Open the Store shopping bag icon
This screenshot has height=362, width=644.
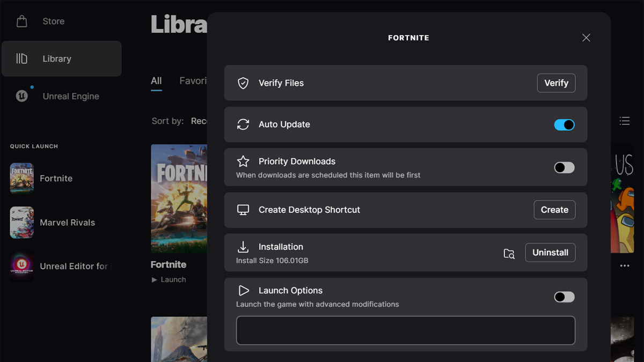(22, 21)
